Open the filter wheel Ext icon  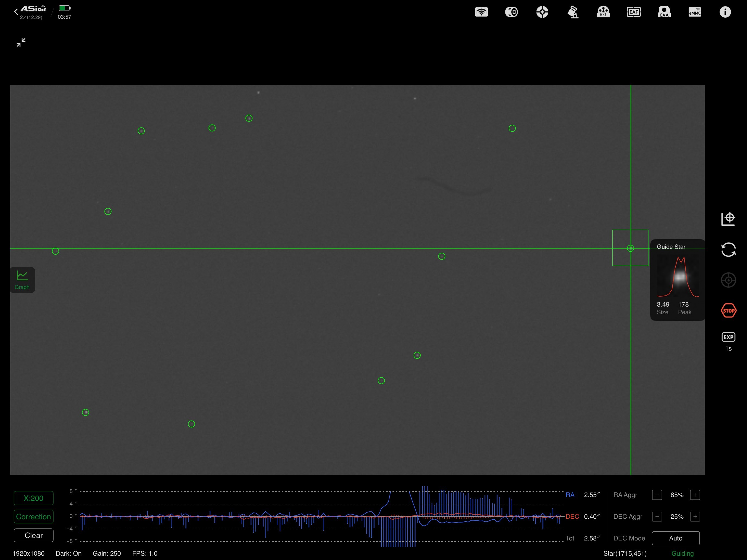click(603, 12)
